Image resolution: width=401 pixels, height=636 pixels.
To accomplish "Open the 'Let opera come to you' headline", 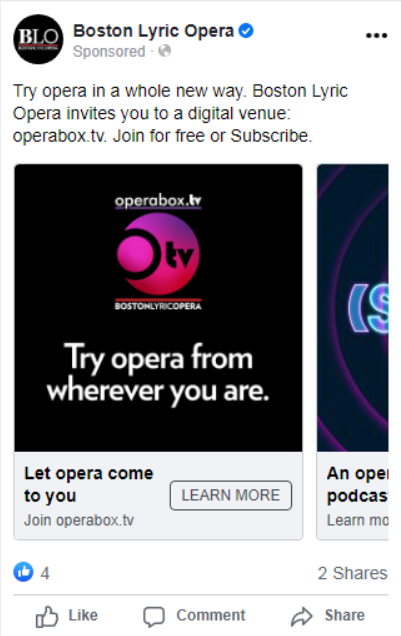I will click(x=88, y=484).
